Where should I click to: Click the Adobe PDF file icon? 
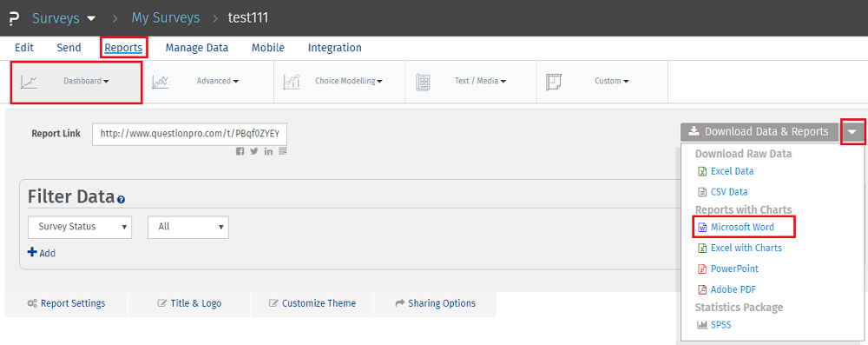click(702, 289)
